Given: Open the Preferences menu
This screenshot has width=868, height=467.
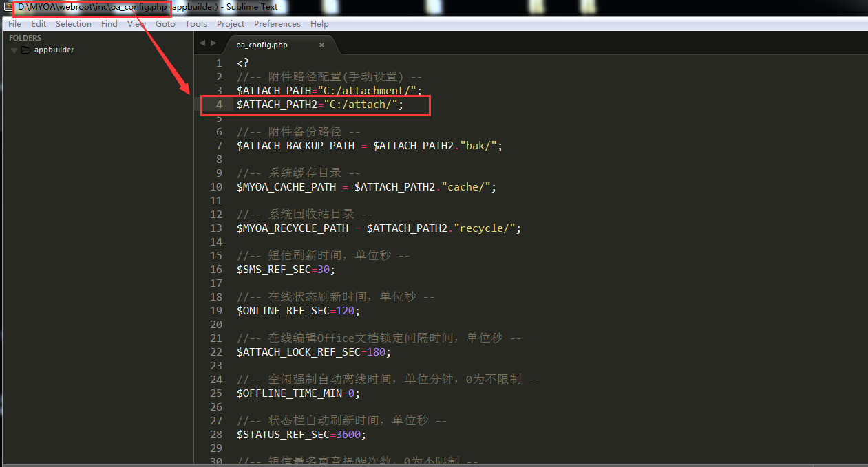Looking at the screenshot, I should click(x=277, y=24).
